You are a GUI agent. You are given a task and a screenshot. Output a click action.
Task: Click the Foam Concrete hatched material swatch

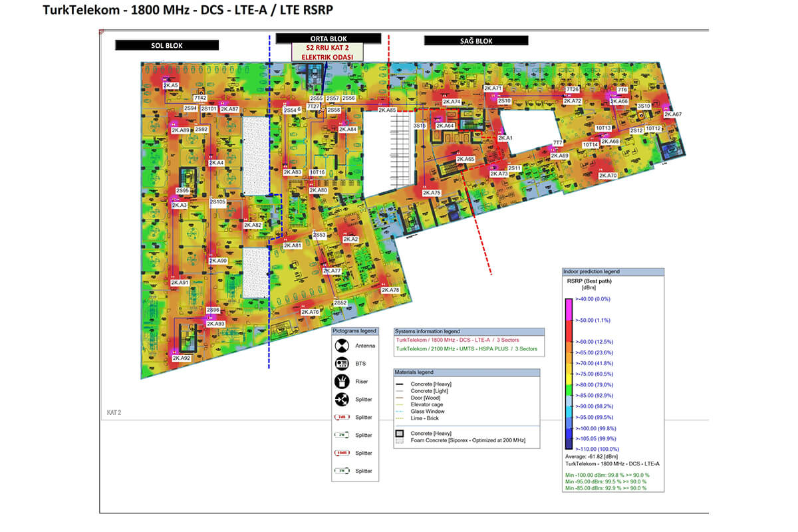399,442
